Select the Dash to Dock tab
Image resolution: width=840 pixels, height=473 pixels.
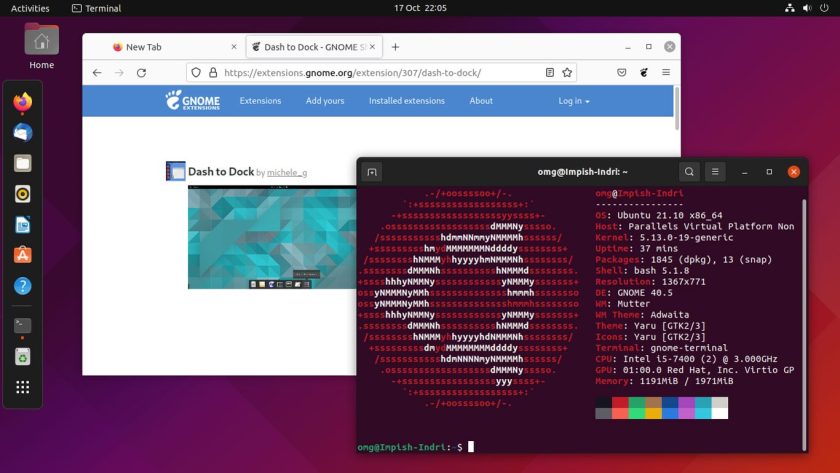point(314,47)
